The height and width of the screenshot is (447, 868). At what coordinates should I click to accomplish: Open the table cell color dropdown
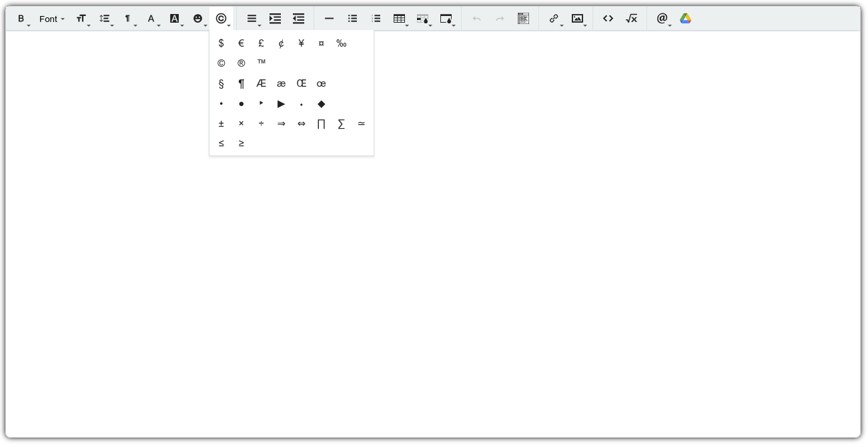pos(423,19)
